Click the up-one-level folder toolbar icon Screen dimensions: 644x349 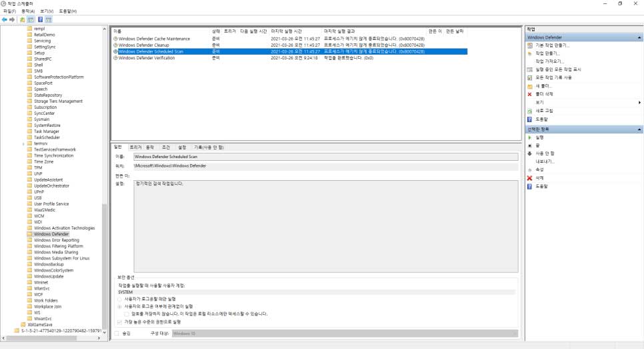click(x=23, y=19)
